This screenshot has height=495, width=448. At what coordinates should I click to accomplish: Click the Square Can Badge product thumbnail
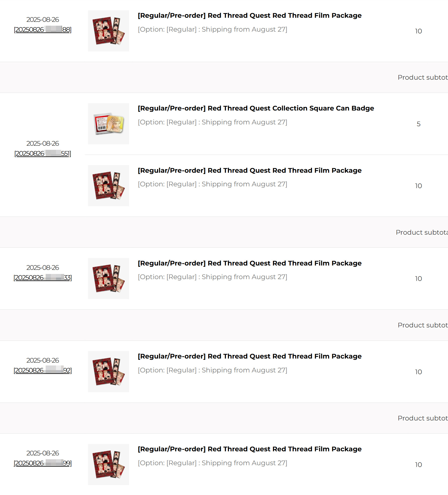click(x=109, y=124)
